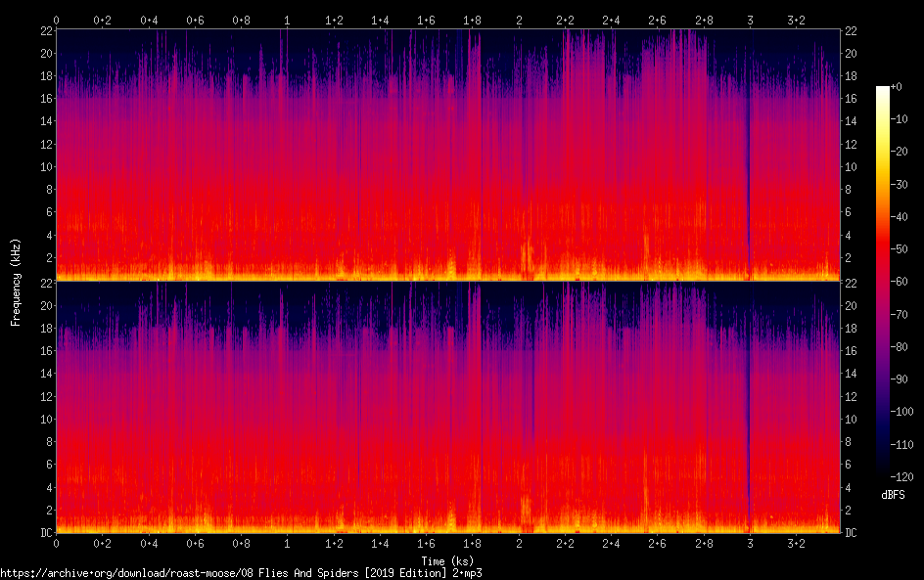Image resolution: width=924 pixels, height=580 pixels.
Task: Click the "Time (ks)" axis label
Action: [x=447, y=560]
